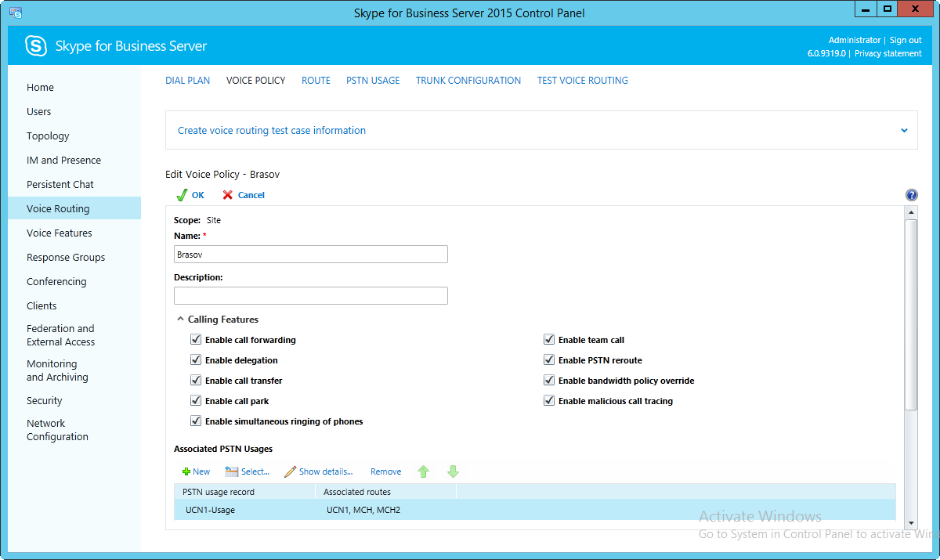This screenshot has height=560, width=940.
Task: Open the TEST VOICE ROUTING tab
Action: tap(583, 81)
